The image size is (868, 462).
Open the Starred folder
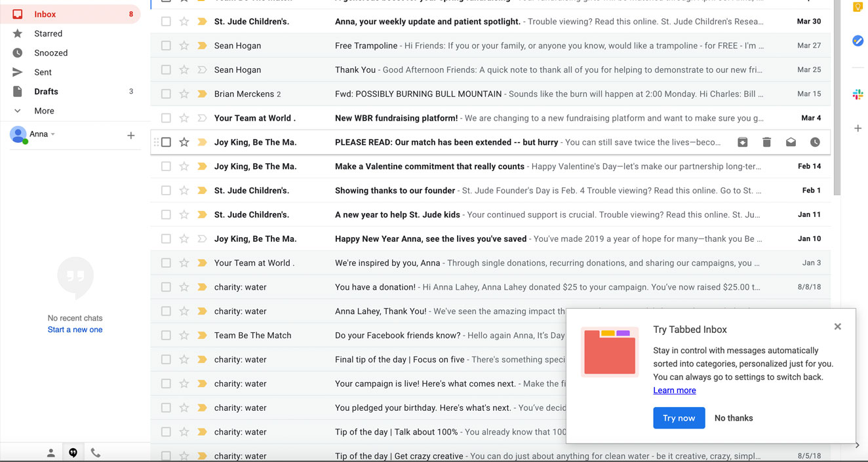pos(48,33)
